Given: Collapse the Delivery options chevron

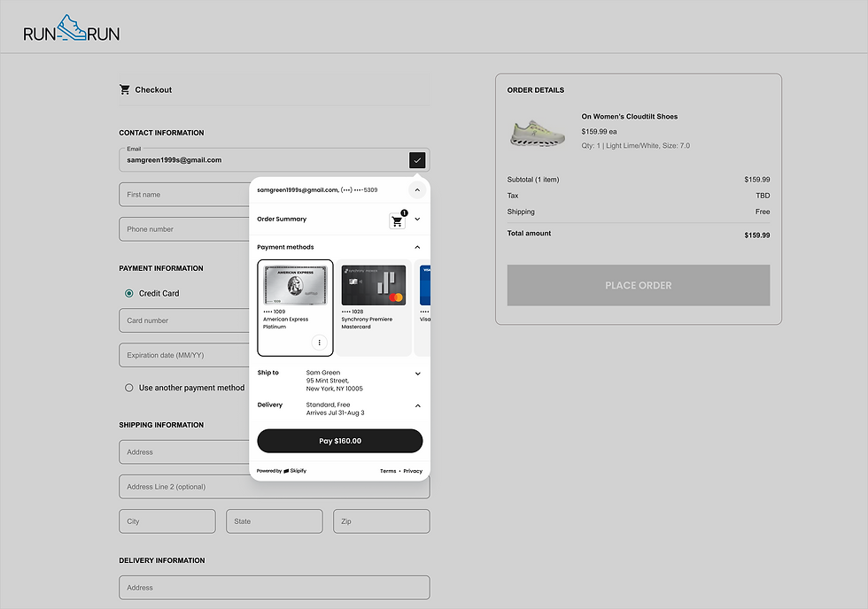Looking at the screenshot, I should click(418, 406).
